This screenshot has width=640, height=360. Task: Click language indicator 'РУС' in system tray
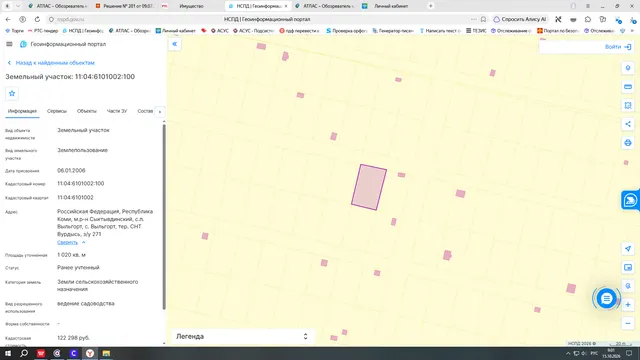tap(594, 353)
